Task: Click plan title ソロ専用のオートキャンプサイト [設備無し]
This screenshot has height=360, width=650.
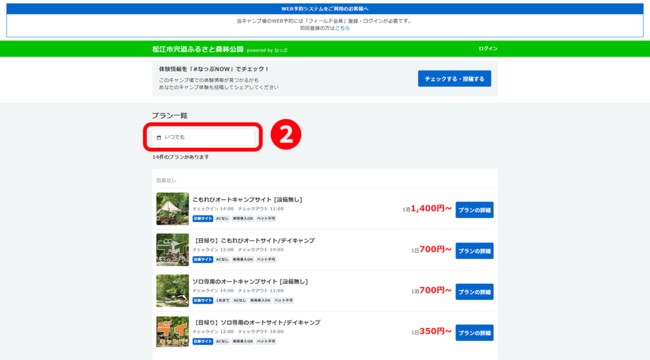Action: click(250, 282)
